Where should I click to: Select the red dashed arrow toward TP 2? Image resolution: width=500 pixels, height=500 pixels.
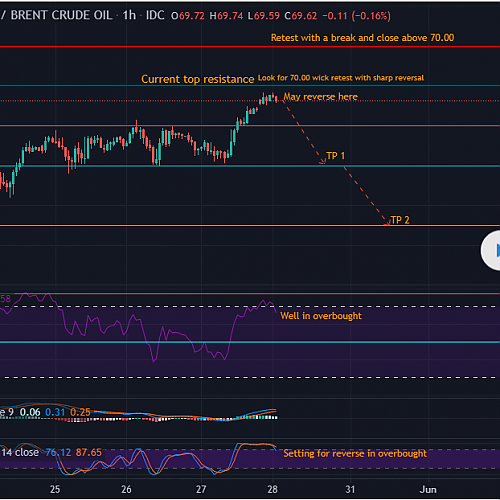(367, 196)
